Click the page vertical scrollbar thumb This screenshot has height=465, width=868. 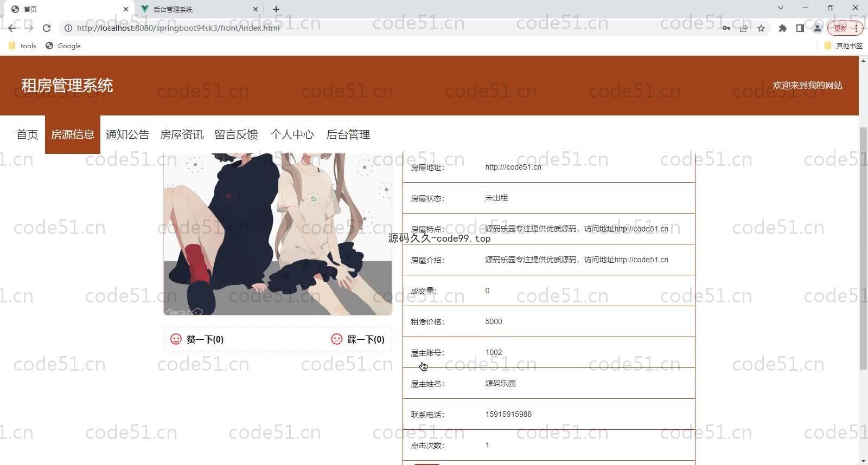click(863, 248)
